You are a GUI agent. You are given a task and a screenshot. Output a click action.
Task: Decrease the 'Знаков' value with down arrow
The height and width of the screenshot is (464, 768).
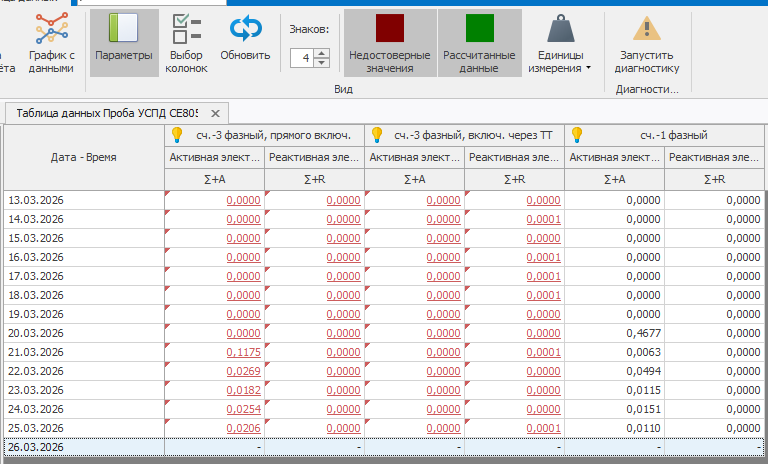point(321,62)
